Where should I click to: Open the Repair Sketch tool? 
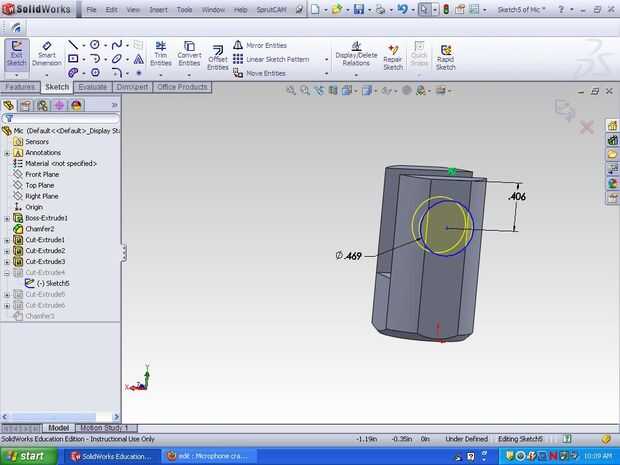click(393, 55)
